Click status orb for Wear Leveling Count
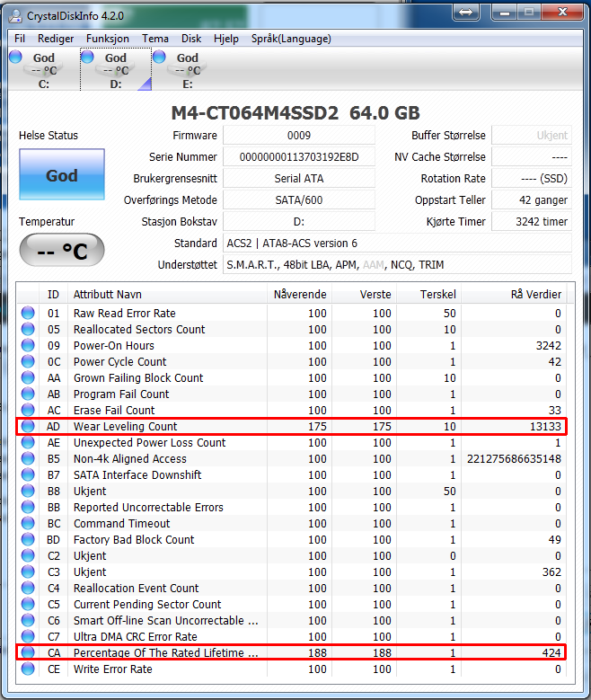 [28, 426]
